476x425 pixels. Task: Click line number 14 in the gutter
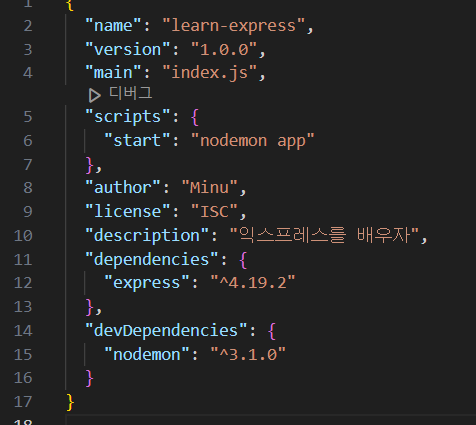23,331
